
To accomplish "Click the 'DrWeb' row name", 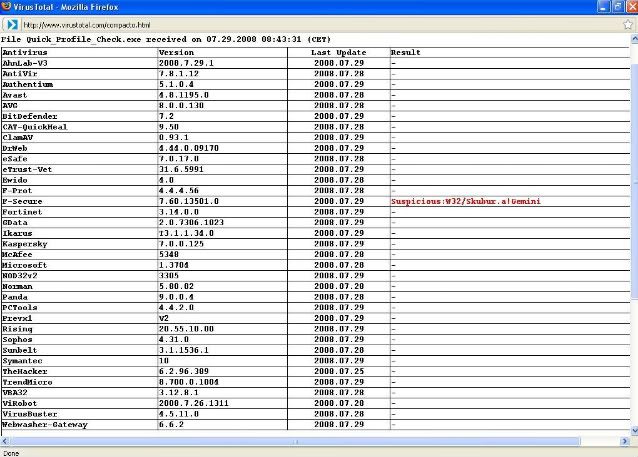I will point(15,148).
